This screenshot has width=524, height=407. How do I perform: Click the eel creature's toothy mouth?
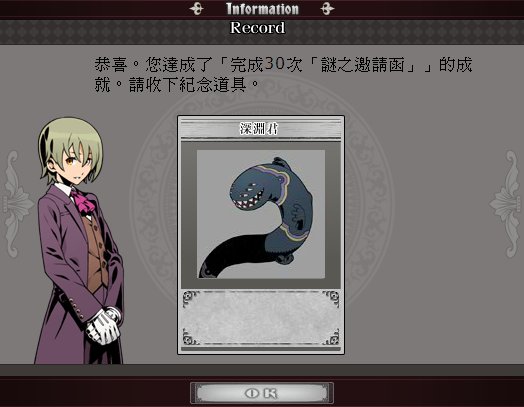[x=251, y=199]
